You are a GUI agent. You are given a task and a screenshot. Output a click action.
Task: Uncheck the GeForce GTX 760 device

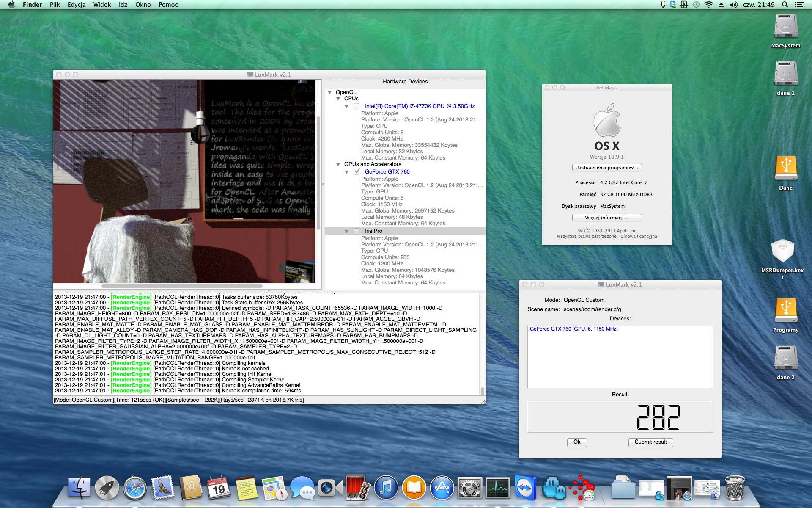(x=357, y=171)
